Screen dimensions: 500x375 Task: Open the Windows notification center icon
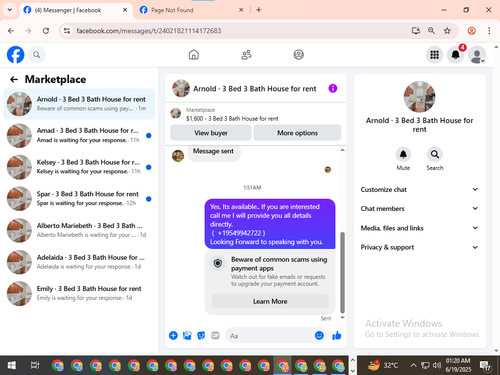(485, 366)
